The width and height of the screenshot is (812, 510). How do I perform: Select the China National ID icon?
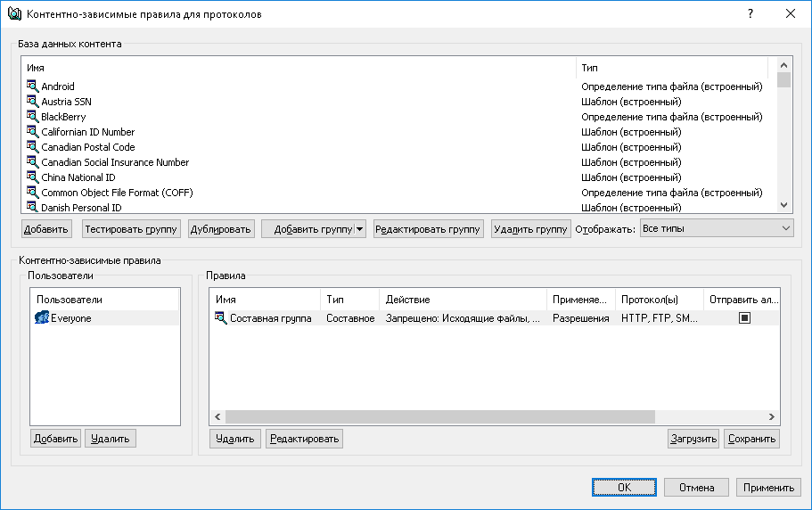[33, 177]
